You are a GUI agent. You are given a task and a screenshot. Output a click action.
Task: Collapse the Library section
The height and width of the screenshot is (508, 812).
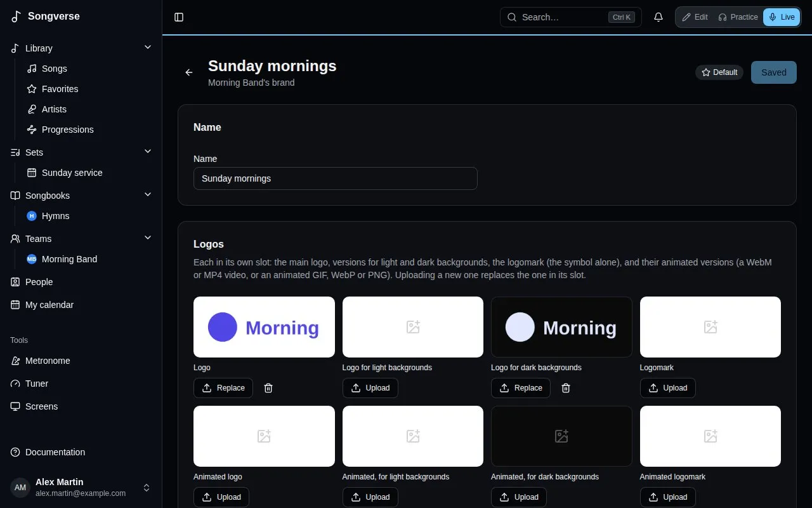click(x=148, y=48)
